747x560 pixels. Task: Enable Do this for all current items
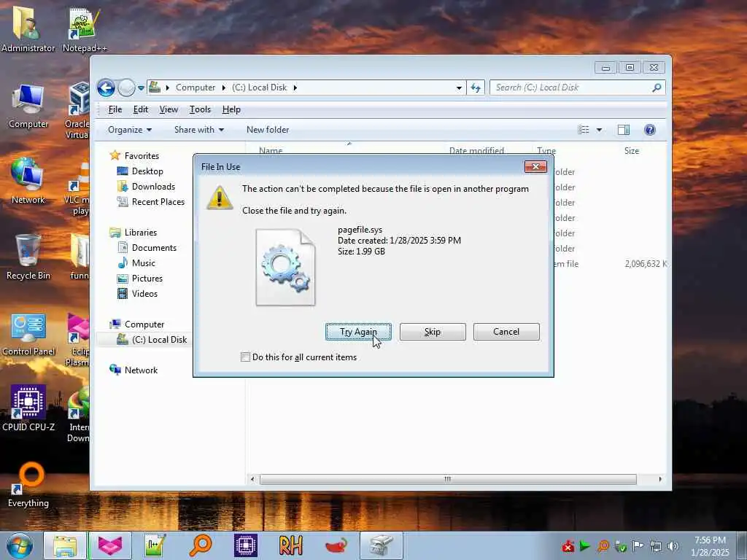click(x=245, y=357)
